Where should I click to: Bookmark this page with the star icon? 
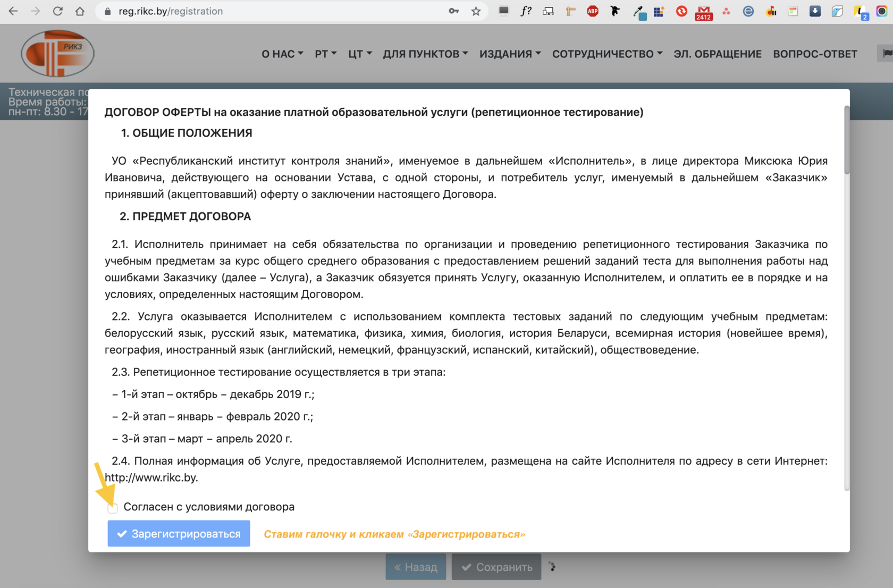pyautogui.click(x=476, y=11)
